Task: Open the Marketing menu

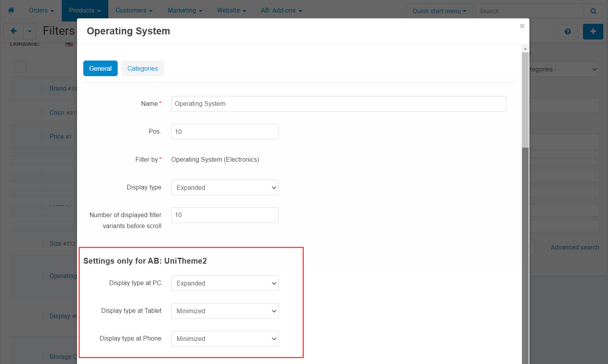Action: 185,11
